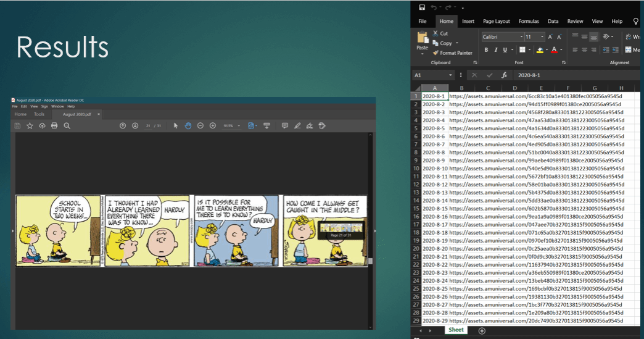Apply the yellow fill color swatch
This screenshot has width=644, height=339.
[x=540, y=50]
